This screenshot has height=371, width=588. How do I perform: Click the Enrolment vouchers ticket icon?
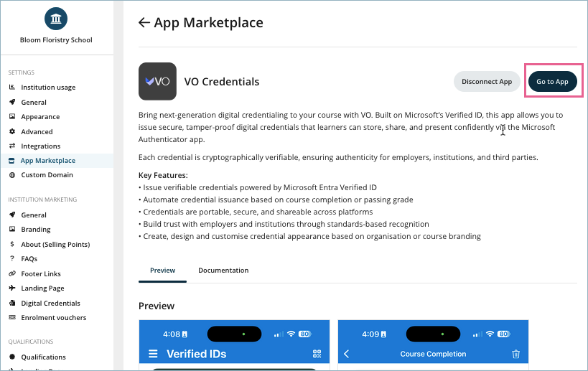pos(12,317)
